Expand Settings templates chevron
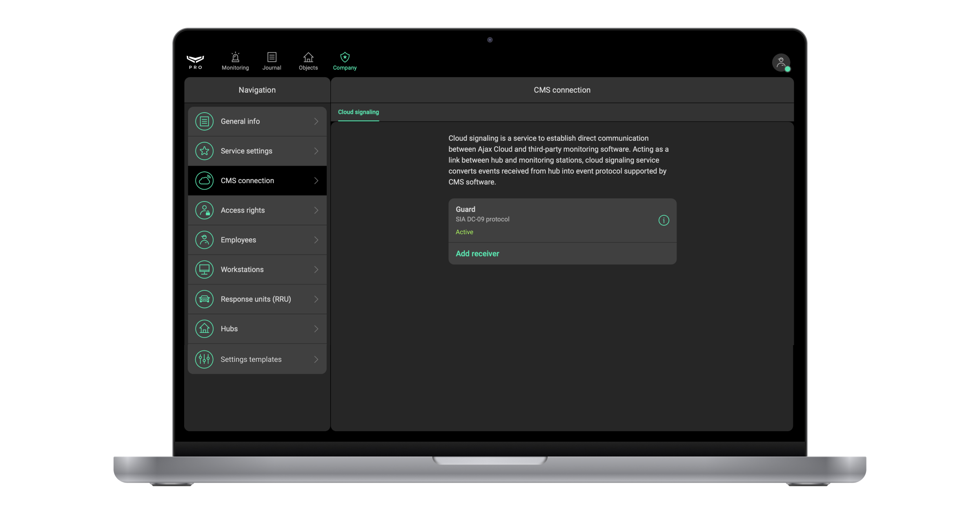Image resolution: width=980 pixels, height=514 pixels. [x=316, y=359]
